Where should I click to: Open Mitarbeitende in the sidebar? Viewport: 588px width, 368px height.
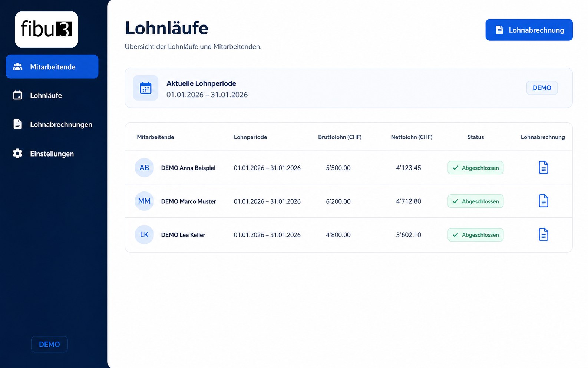(52, 67)
